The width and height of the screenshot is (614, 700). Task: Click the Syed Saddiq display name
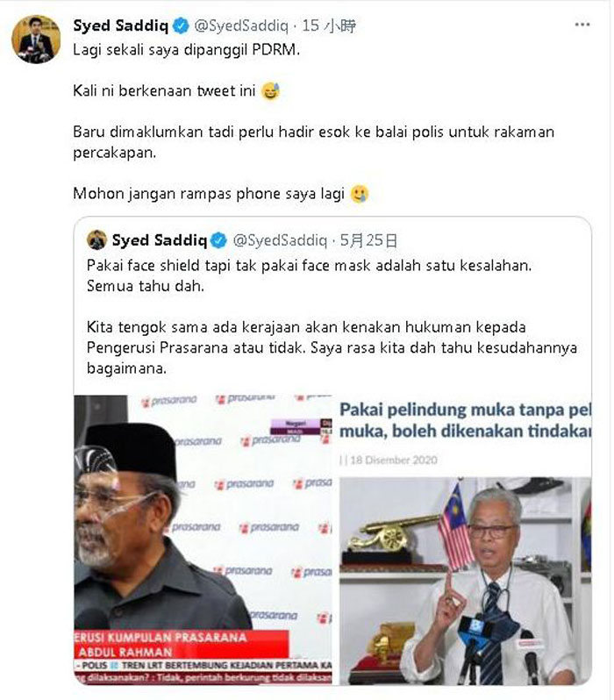coord(120,25)
